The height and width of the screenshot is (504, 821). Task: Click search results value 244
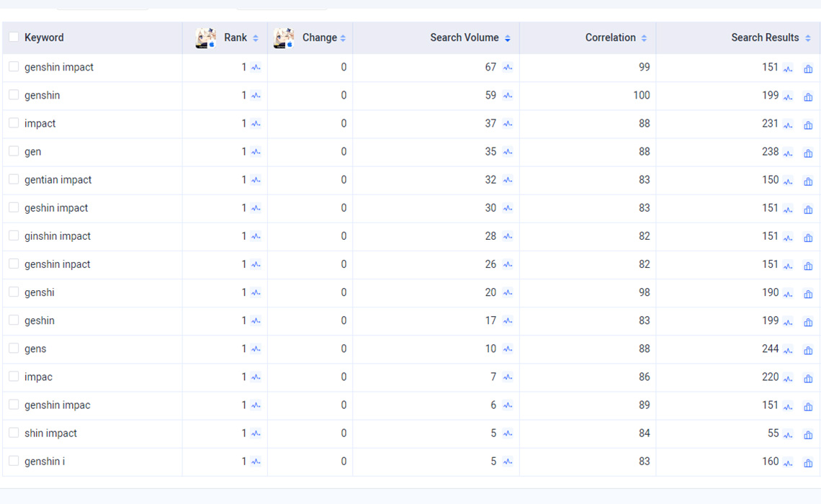[x=770, y=348]
